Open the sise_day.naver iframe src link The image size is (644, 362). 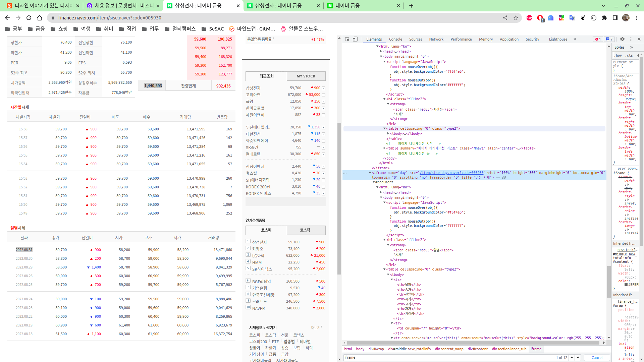[451, 173]
